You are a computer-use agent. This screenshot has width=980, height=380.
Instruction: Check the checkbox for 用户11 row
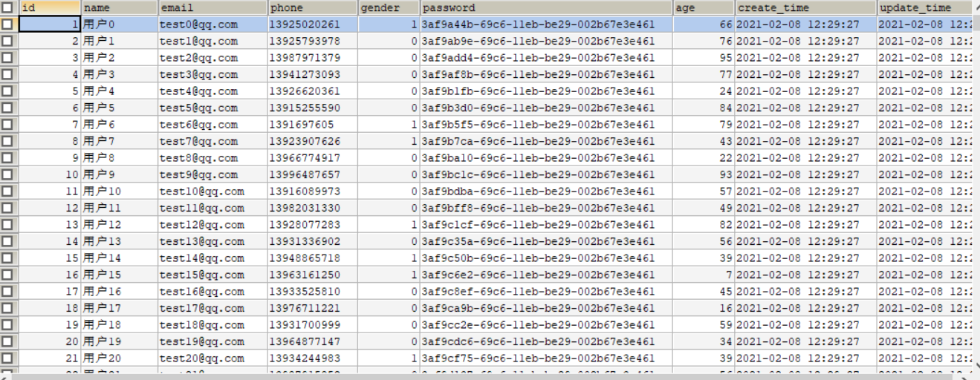click(x=7, y=208)
